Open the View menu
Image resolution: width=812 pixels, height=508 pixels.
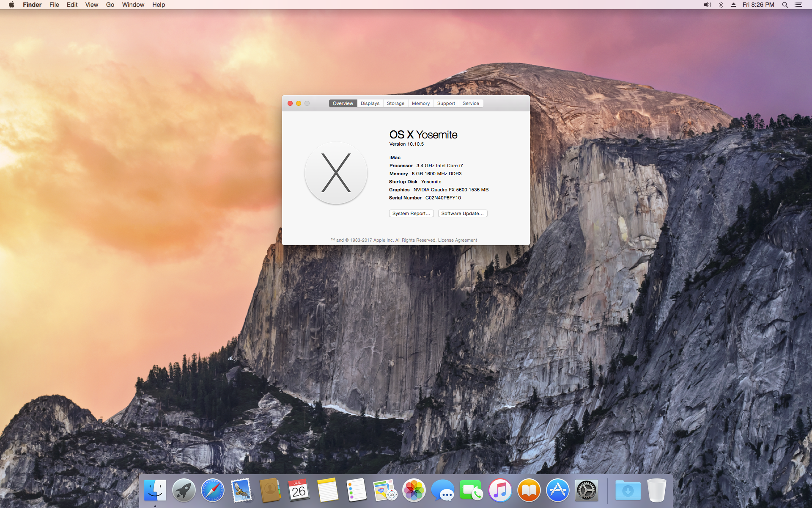coord(92,5)
